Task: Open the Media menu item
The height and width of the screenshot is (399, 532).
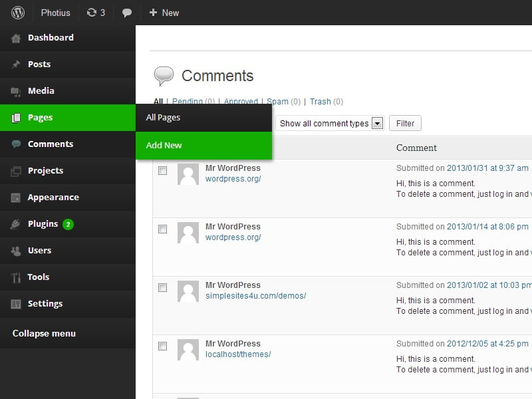Action: (68, 91)
